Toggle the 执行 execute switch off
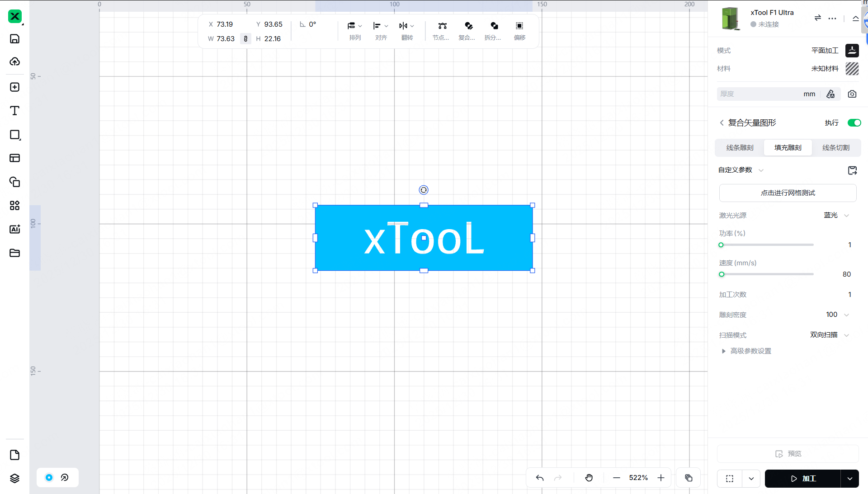 854,123
